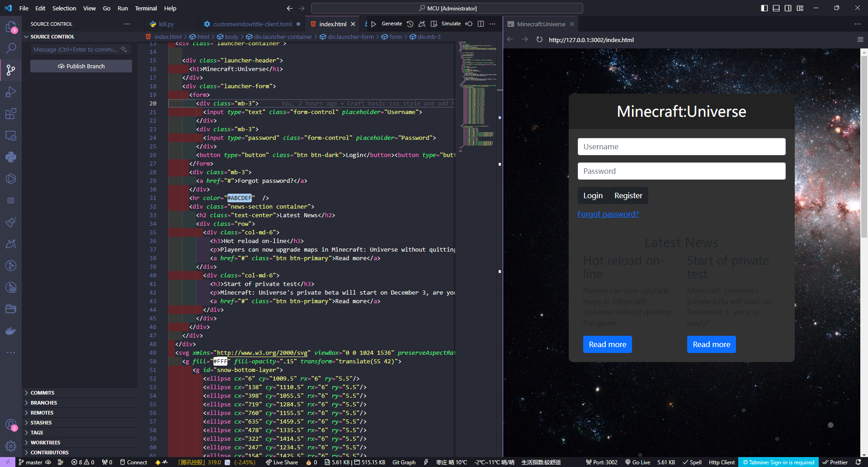Screen dimensions: 868x467
Task: Open the Extensions view
Action: click(x=11, y=114)
